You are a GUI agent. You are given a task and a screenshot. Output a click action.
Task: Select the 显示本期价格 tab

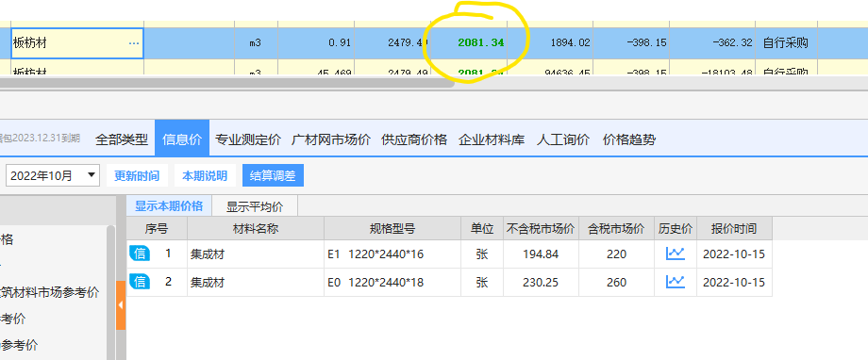click(x=169, y=206)
